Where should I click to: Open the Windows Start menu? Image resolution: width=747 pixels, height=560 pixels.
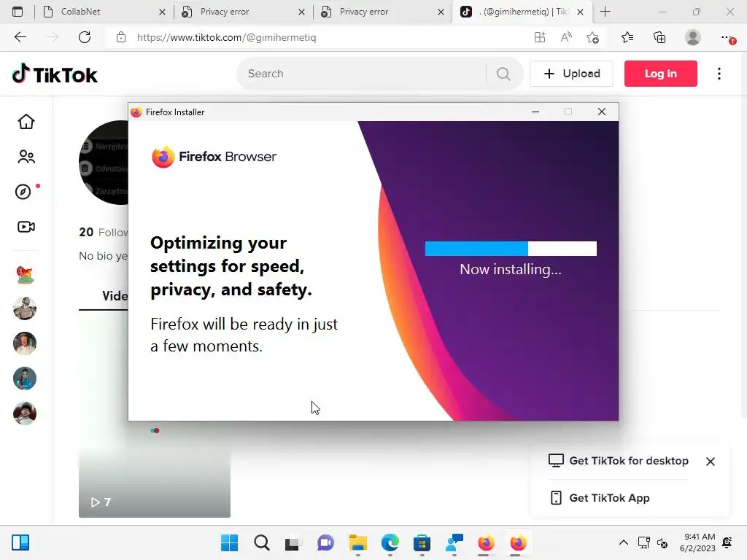[x=229, y=542]
